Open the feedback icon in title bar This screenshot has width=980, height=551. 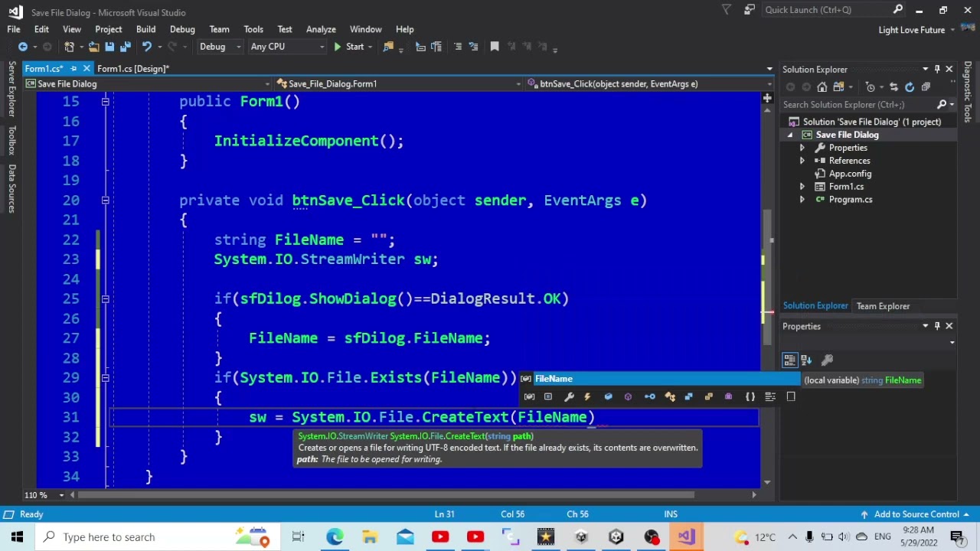click(750, 10)
